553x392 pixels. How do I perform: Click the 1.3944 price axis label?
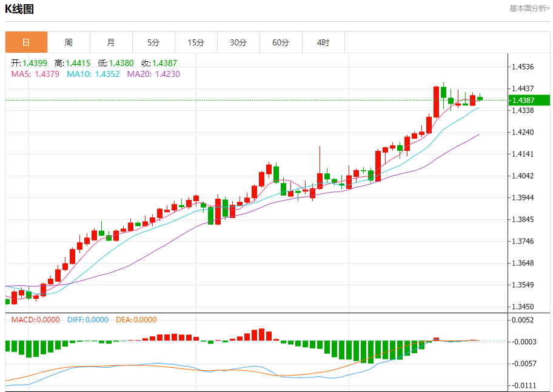(523, 198)
